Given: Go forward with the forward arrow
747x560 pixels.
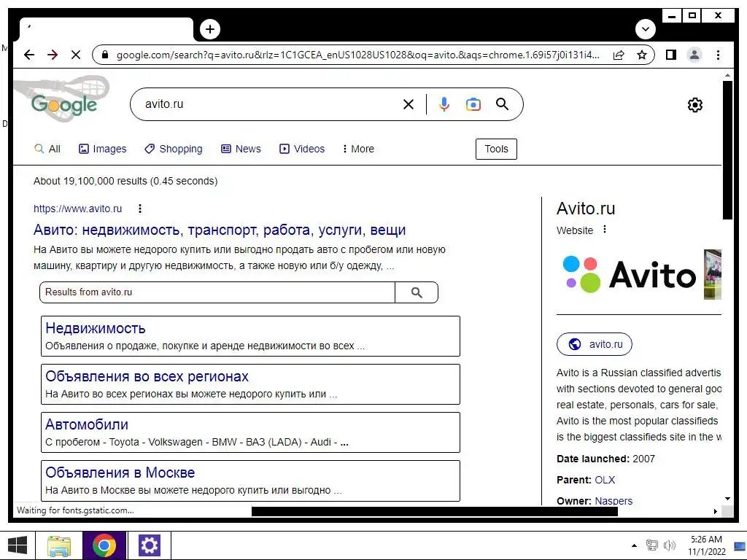Looking at the screenshot, I should pyautogui.click(x=53, y=55).
